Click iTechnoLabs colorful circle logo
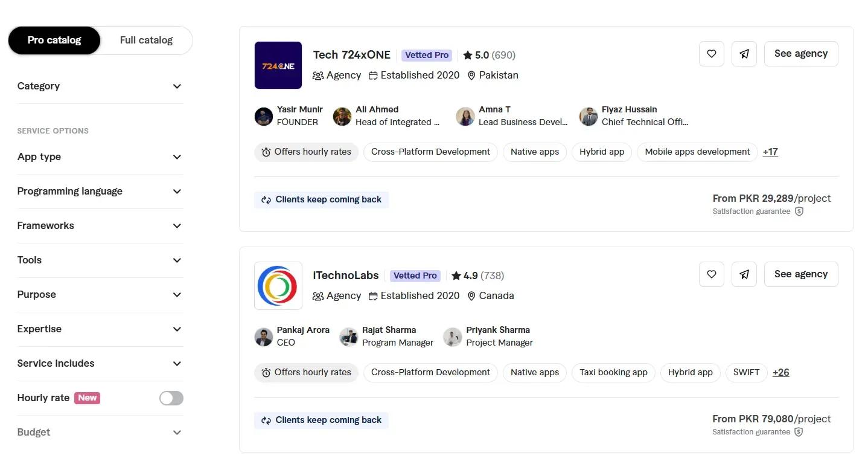The image size is (868, 461). pyautogui.click(x=278, y=286)
